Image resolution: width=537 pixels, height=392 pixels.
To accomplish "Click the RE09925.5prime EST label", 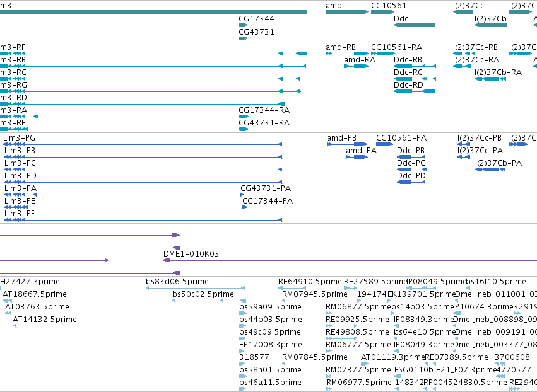I will (357, 320).
